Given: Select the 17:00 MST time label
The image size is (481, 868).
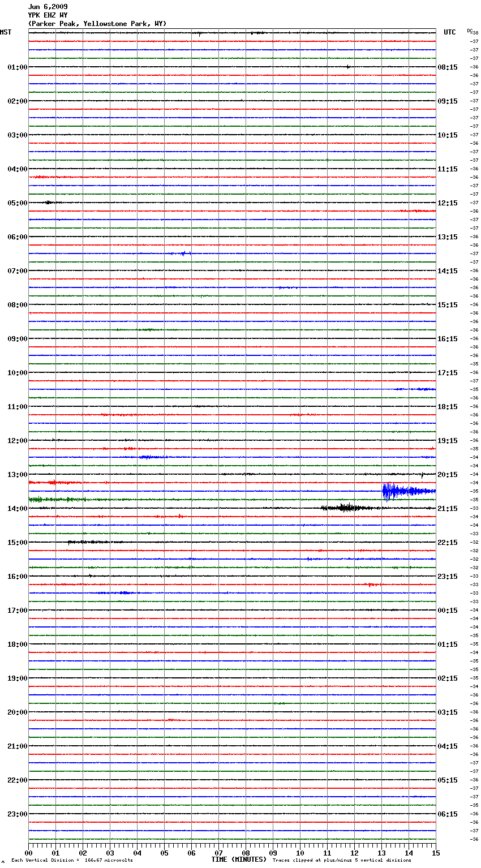Looking at the screenshot, I should [17, 611].
